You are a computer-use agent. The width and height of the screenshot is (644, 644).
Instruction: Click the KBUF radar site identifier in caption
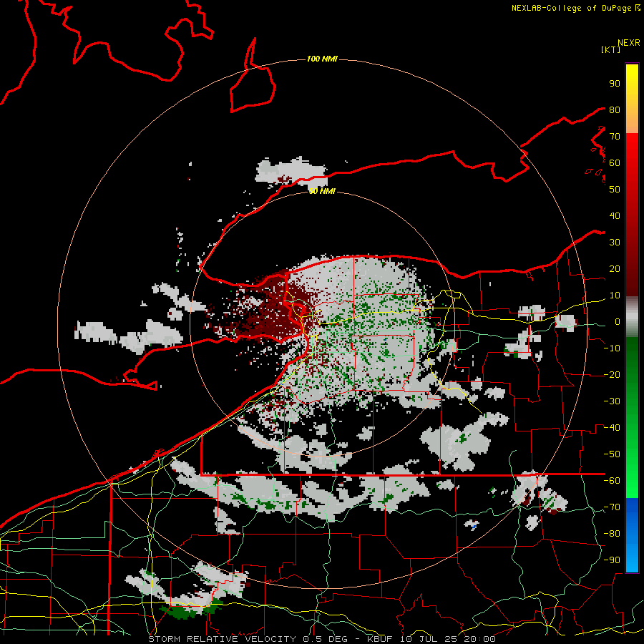point(379,639)
